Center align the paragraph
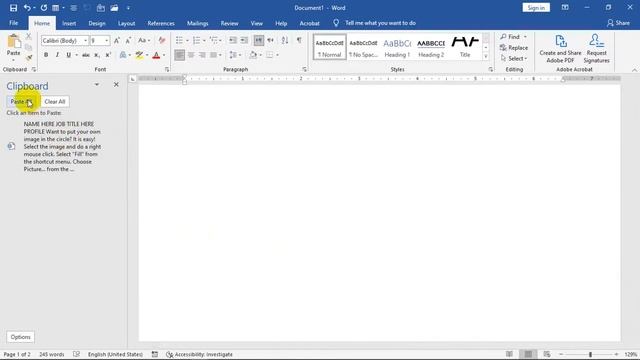 [x=191, y=55]
